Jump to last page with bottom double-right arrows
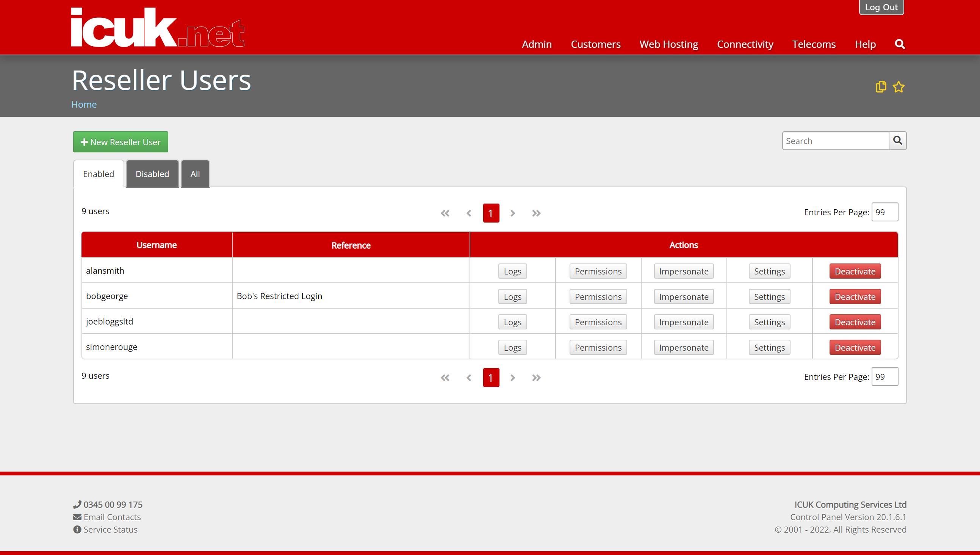980x555 pixels. (536, 378)
